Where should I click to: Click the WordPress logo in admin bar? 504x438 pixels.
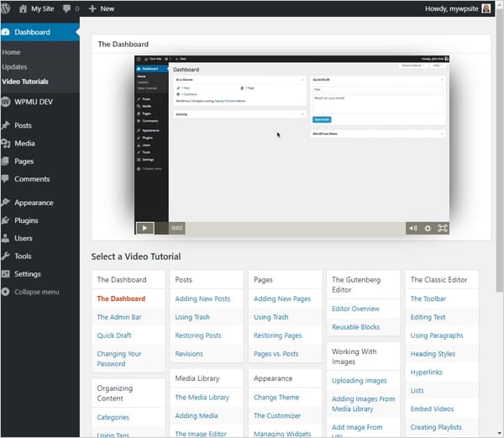(5, 8)
